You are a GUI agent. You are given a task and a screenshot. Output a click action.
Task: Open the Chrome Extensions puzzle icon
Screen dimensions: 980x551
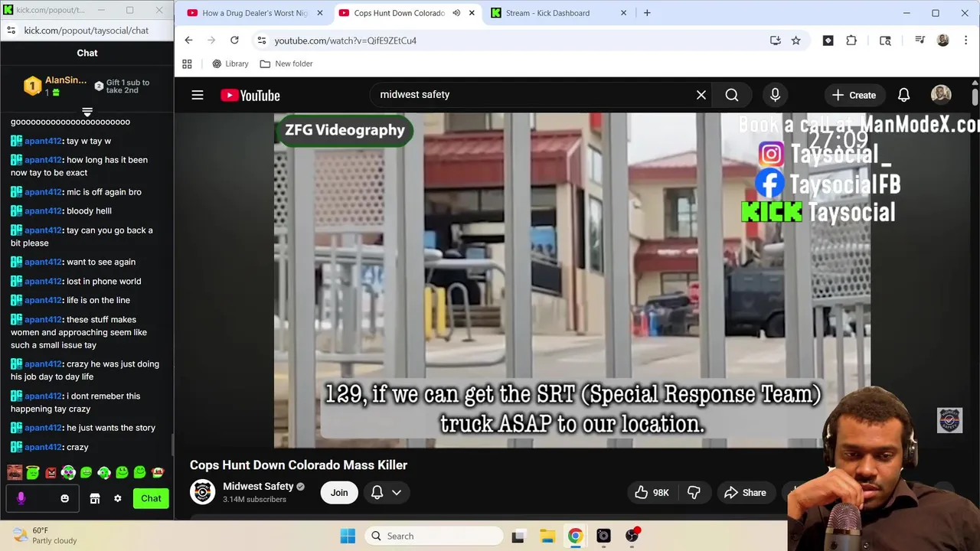pos(851,41)
